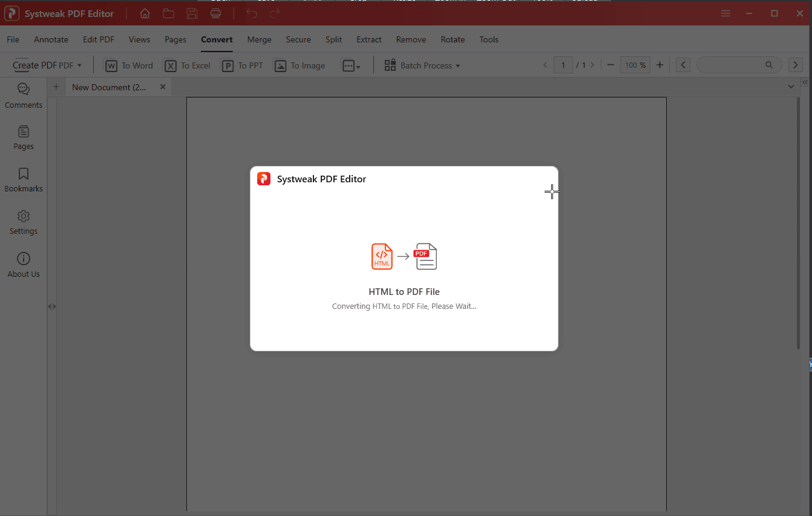The width and height of the screenshot is (812, 516).
Task: Click the page number input box
Action: [563, 65]
